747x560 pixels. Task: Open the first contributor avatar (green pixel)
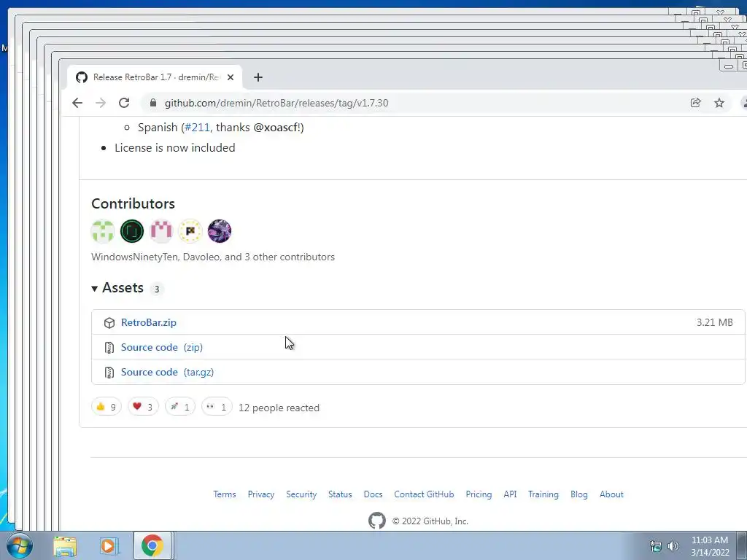click(x=103, y=231)
